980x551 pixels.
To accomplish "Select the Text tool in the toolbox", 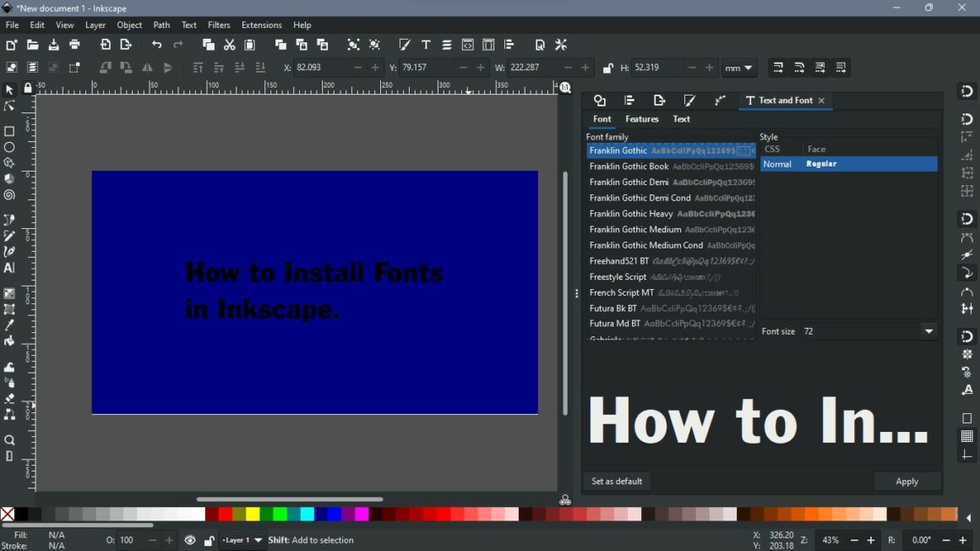I will click(x=10, y=267).
